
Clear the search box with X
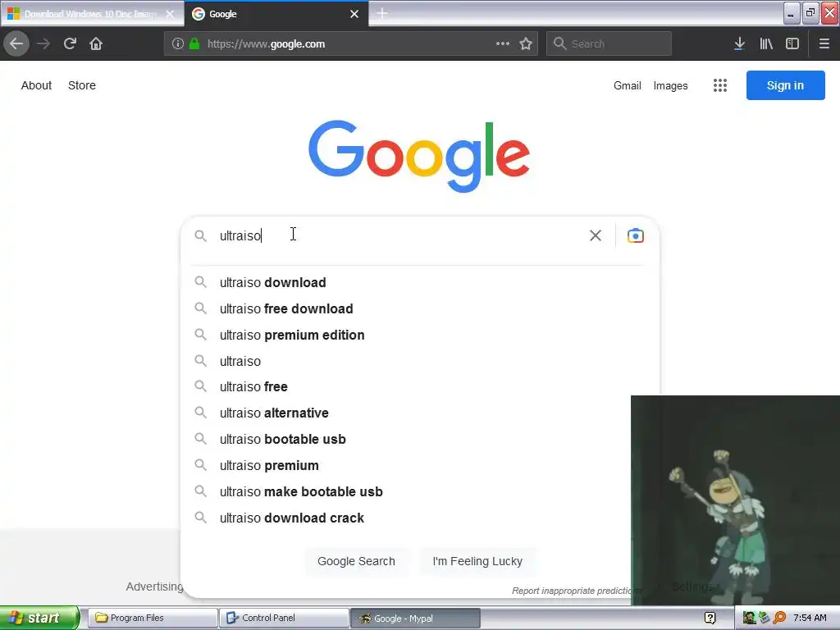[x=596, y=235]
